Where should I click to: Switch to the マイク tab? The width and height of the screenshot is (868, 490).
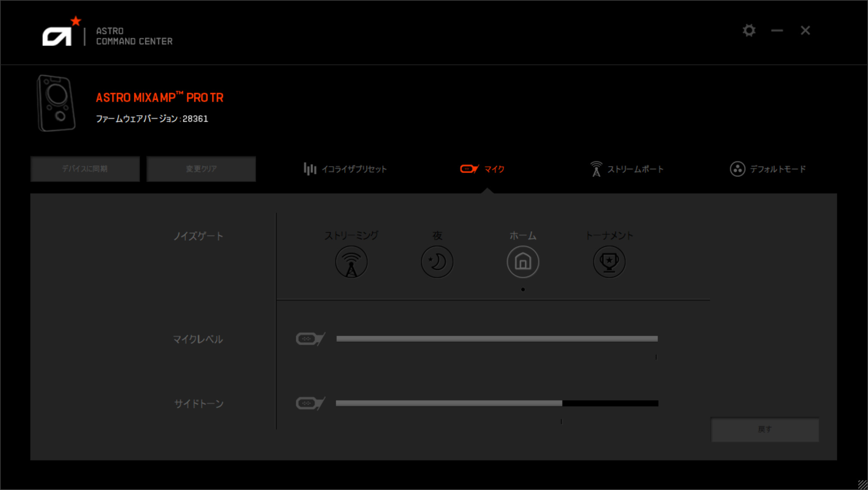click(x=482, y=169)
